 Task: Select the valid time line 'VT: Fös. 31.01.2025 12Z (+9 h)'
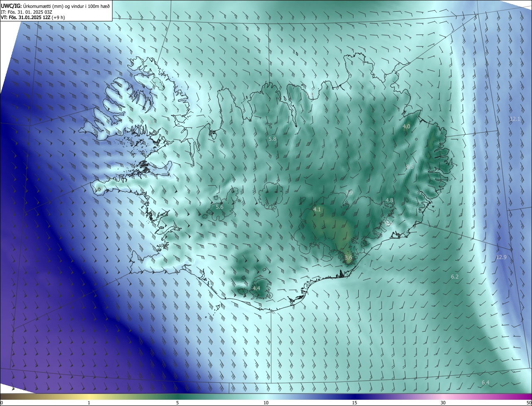pos(33,17)
